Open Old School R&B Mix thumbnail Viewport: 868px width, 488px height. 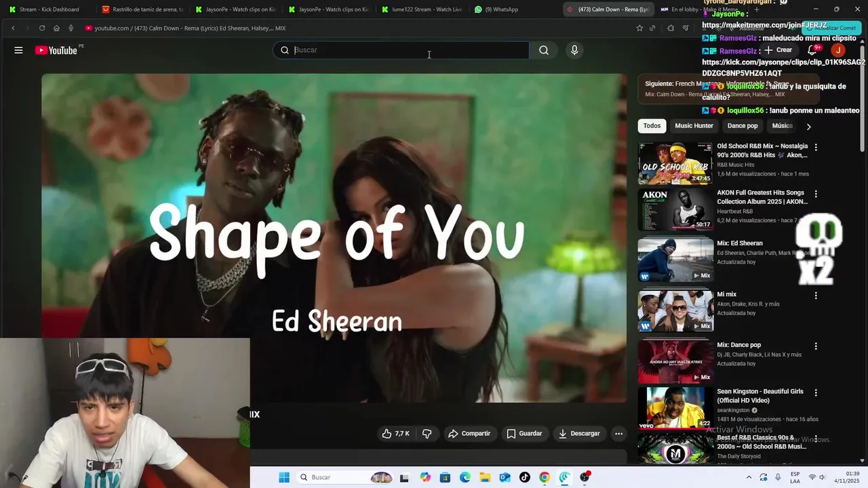point(675,163)
